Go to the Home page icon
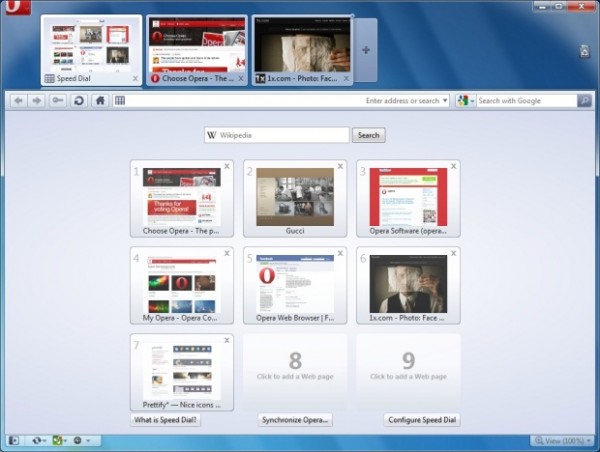 [x=99, y=100]
